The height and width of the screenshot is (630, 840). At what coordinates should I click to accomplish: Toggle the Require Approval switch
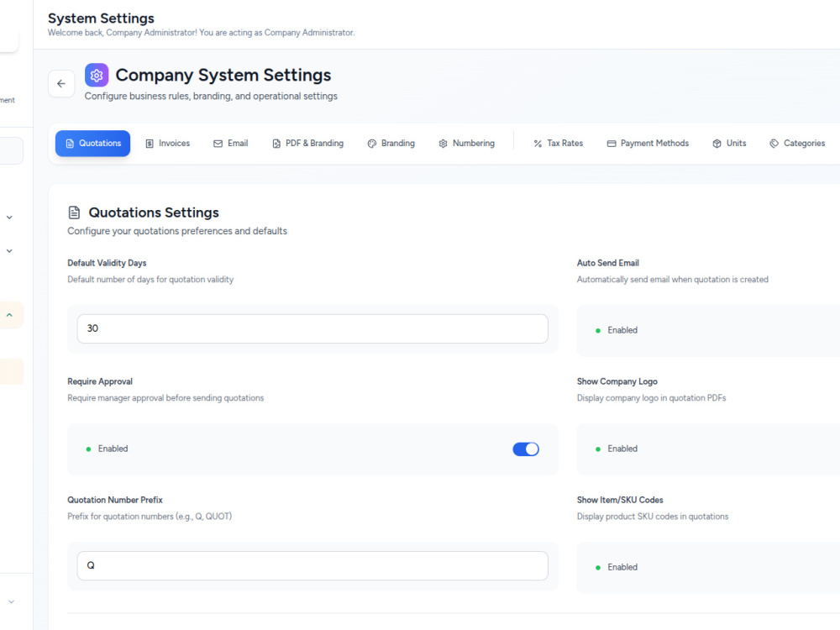(526, 449)
